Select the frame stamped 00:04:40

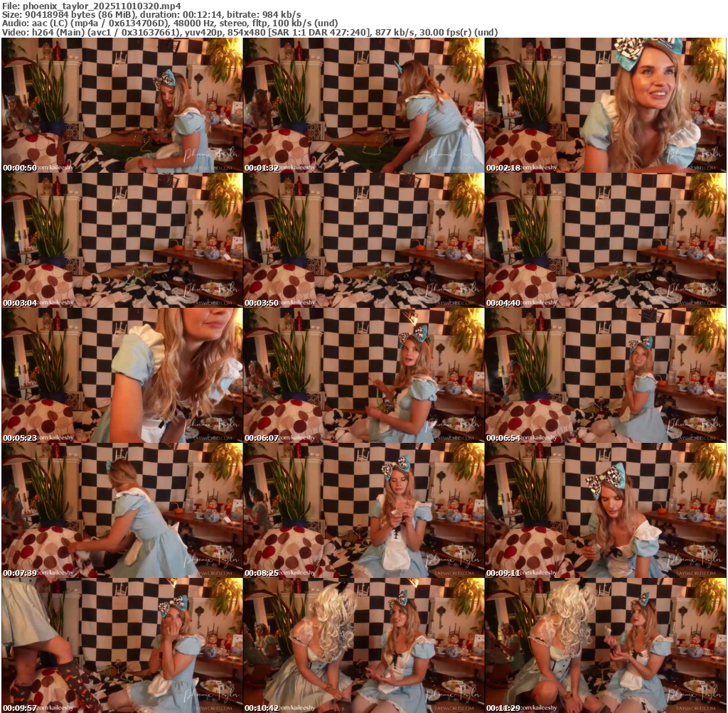pyautogui.click(x=606, y=240)
